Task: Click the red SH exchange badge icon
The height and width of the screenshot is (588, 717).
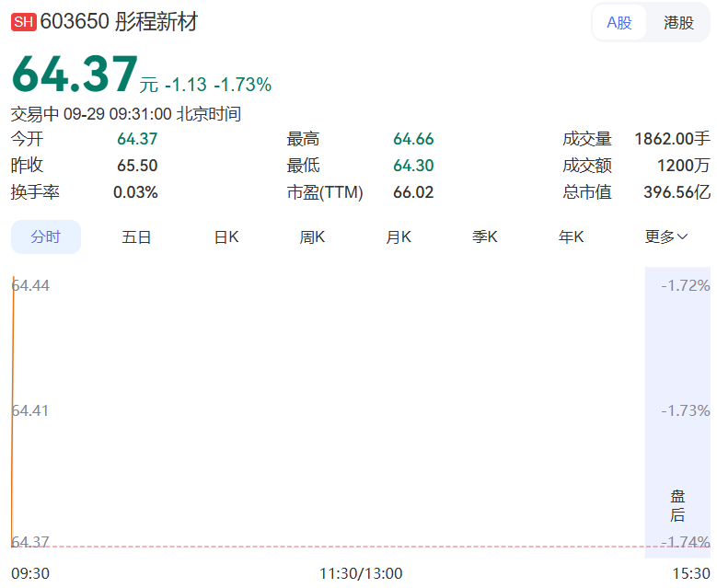Action: [x=24, y=21]
